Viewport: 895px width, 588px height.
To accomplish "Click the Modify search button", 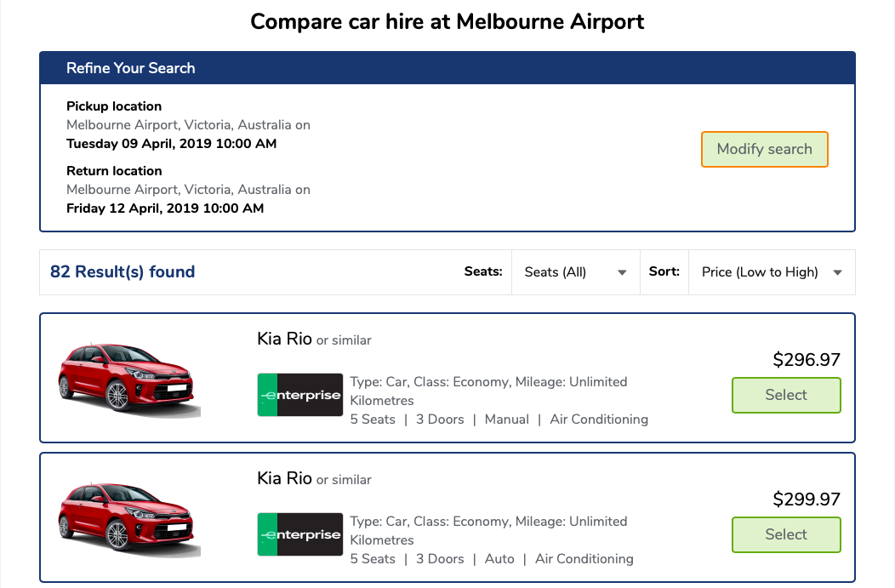I will point(764,149).
